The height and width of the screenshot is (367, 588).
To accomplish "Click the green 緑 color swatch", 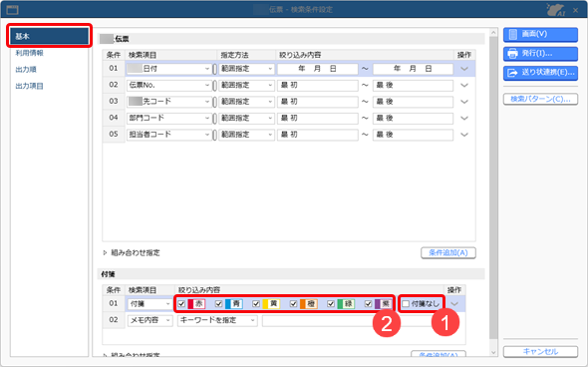I will pyautogui.click(x=346, y=304).
